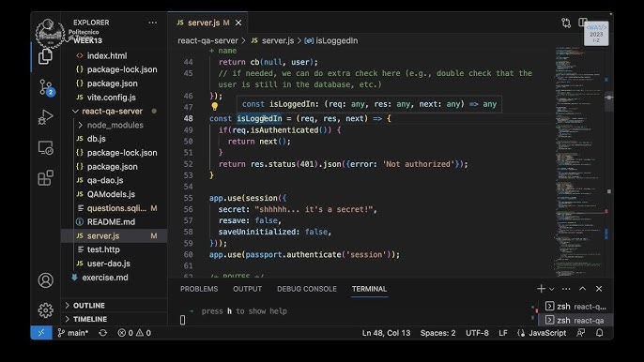Click the main* branch in the status bar
The height and width of the screenshot is (362, 644).
(73, 333)
